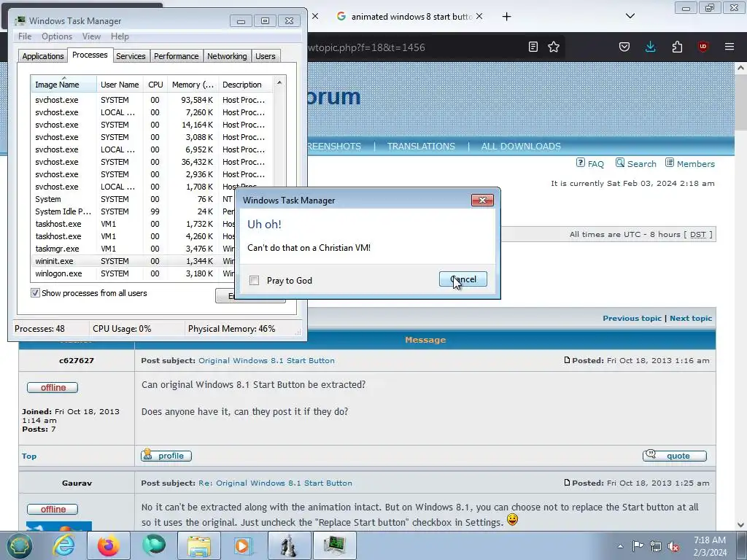Go to Next topic link
This screenshot has height=560, width=747.
691,318
